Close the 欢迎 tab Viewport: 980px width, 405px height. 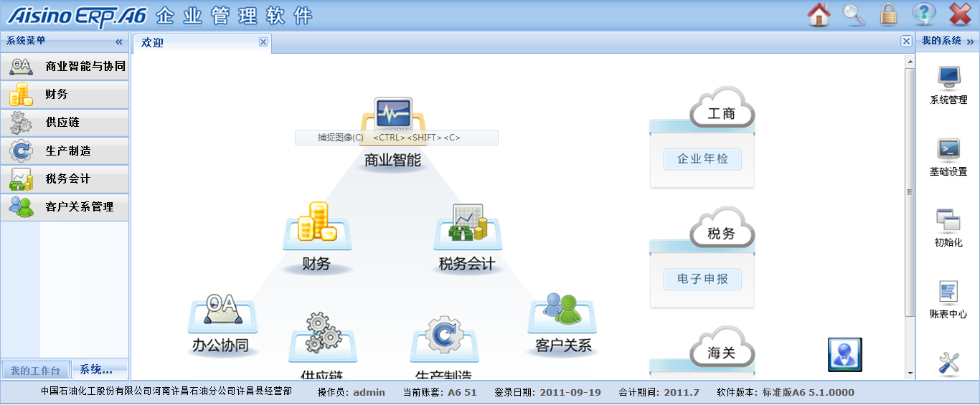point(263,42)
